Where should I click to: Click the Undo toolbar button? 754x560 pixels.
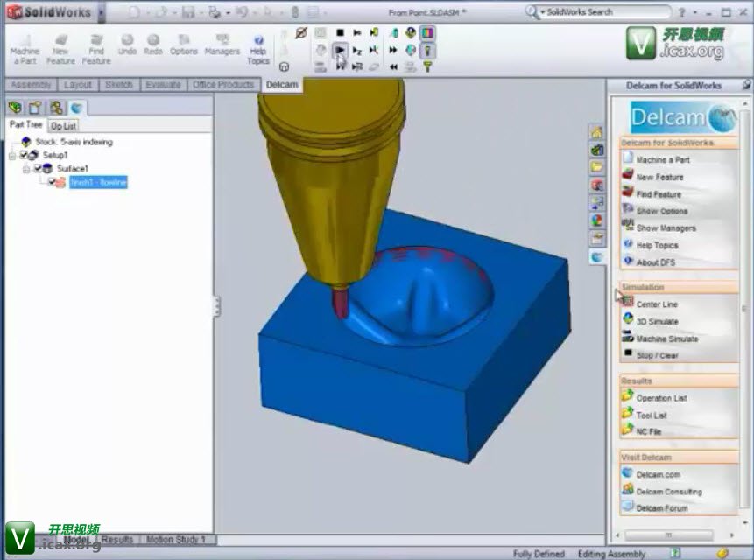point(127,45)
